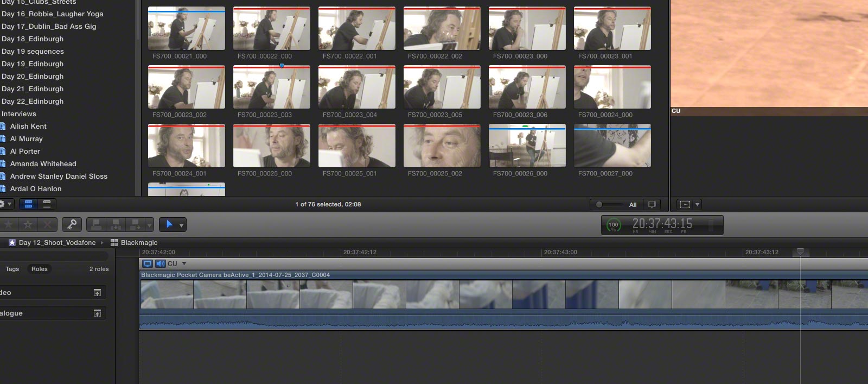Viewport: 868px width, 384px height.
Task: Click the insert clip edit button
Action: [x=116, y=224]
